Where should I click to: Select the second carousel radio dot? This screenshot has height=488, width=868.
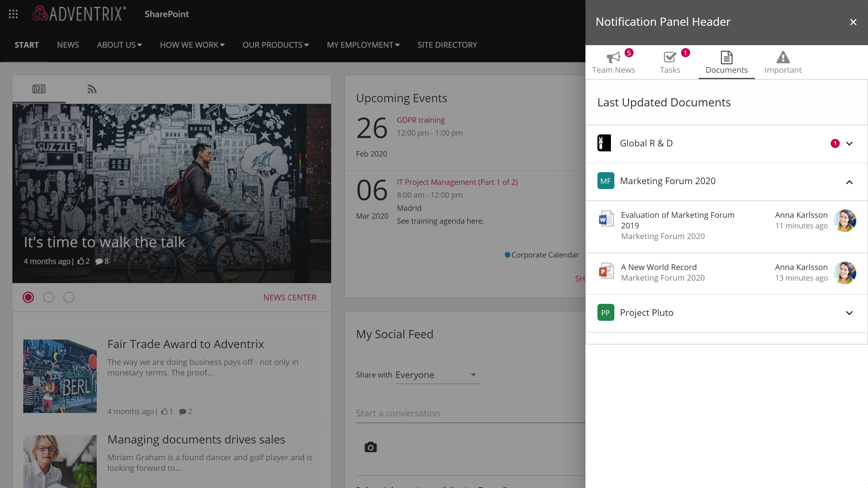tap(49, 297)
